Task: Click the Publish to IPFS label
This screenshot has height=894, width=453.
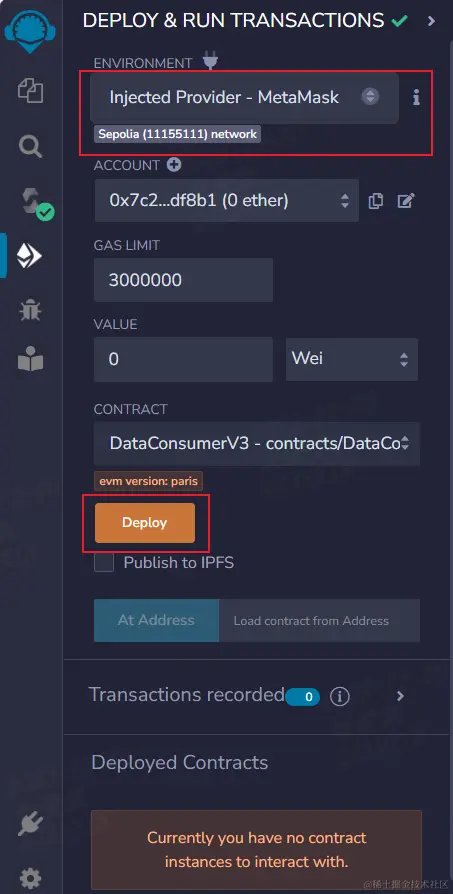Action: [x=179, y=563]
